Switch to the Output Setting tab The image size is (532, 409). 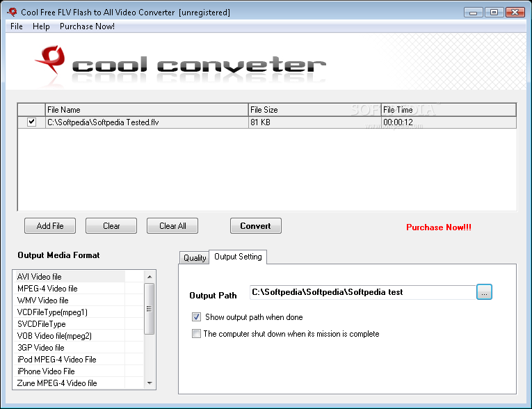pyautogui.click(x=238, y=257)
